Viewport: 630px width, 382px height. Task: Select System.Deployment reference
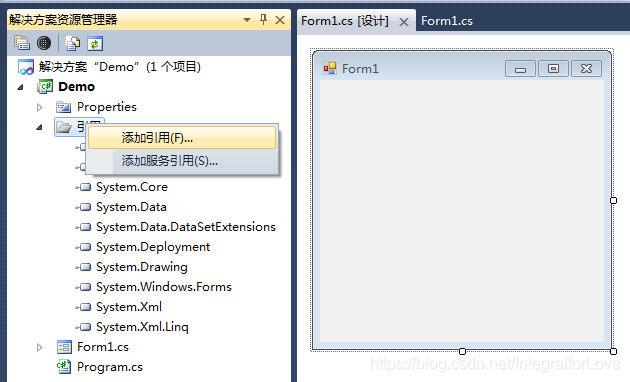[153, 247]
